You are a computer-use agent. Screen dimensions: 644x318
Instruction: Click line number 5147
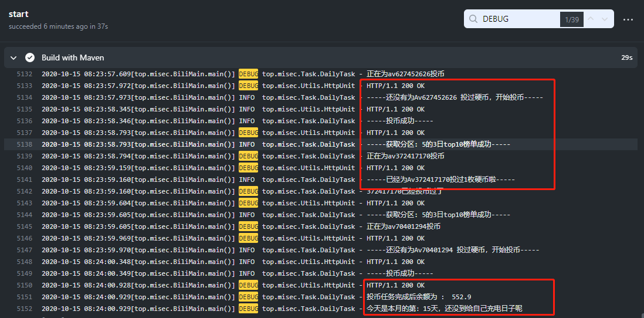[x=24, y=250]
